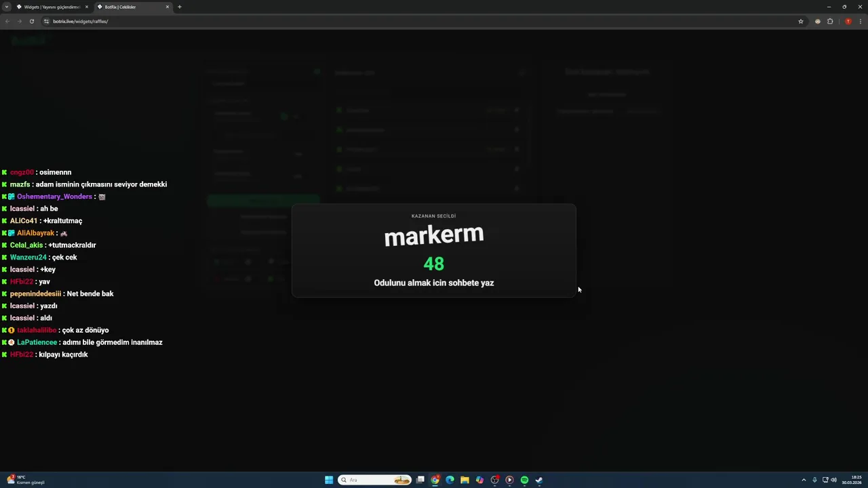Open the tab search dropdown
Image resolution: width=868 pixels, height=488 pixels.
click(x=7, y=7)
